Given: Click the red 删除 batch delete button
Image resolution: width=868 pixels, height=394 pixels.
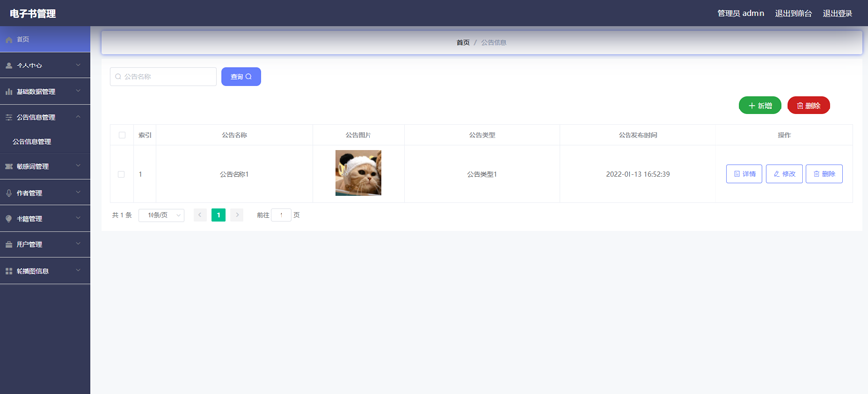Looking at the screenshot, I should pyautogui.click(x=808, y=106).
